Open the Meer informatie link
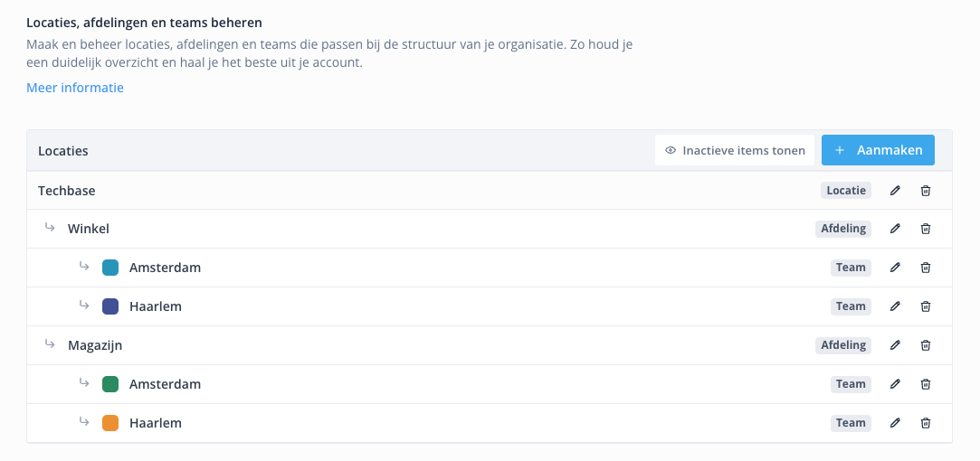This screenshot has width=980, height=461. pyautogui.click(x=75, y=88)
